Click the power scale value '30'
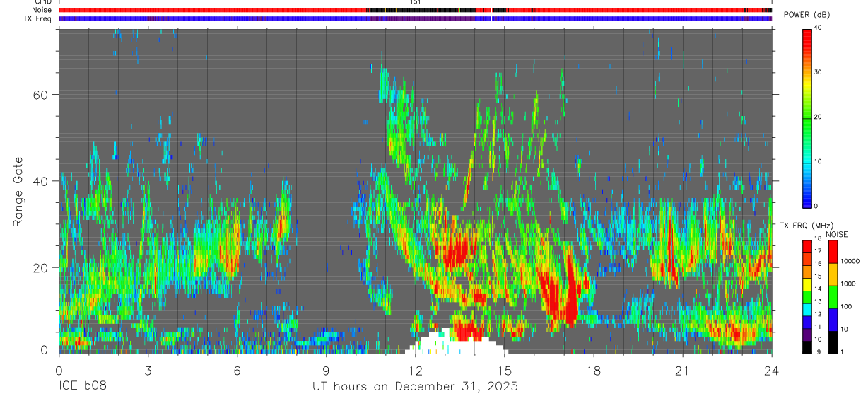This screenshot has width=868, height=401. point(819,73)
